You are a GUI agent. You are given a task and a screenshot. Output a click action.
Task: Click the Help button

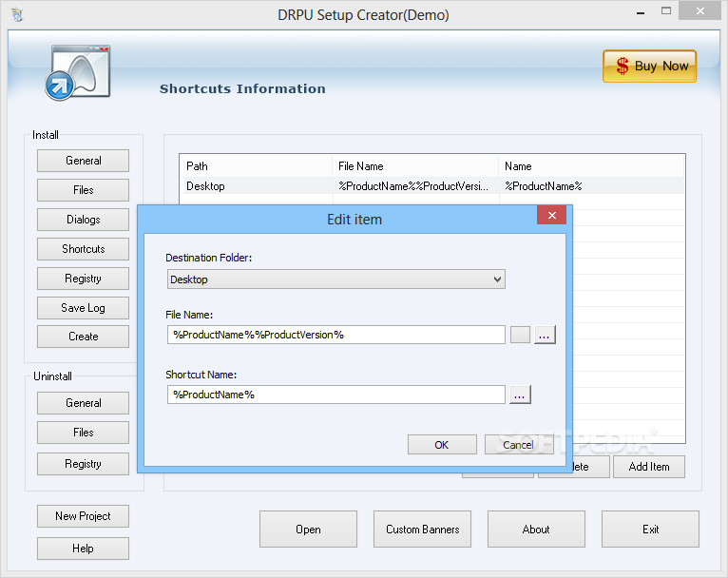(x=83, y=549)
